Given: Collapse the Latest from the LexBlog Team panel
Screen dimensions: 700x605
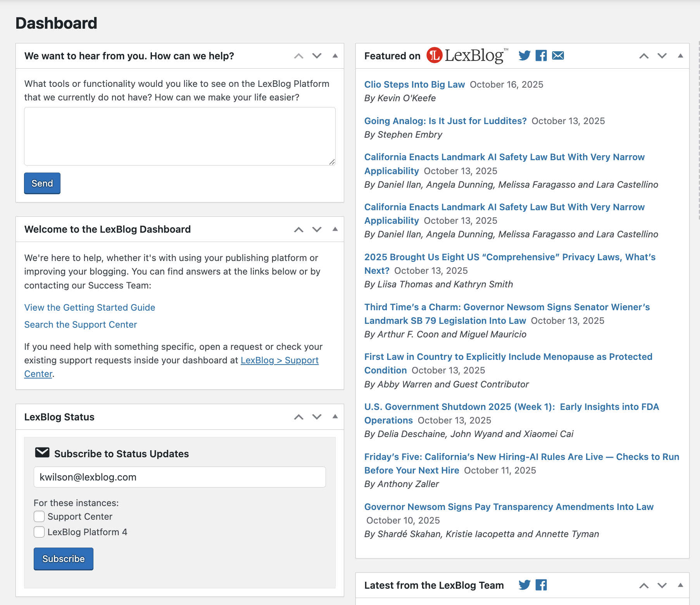Looking at the screenshot, I should [x=680, y=585].
